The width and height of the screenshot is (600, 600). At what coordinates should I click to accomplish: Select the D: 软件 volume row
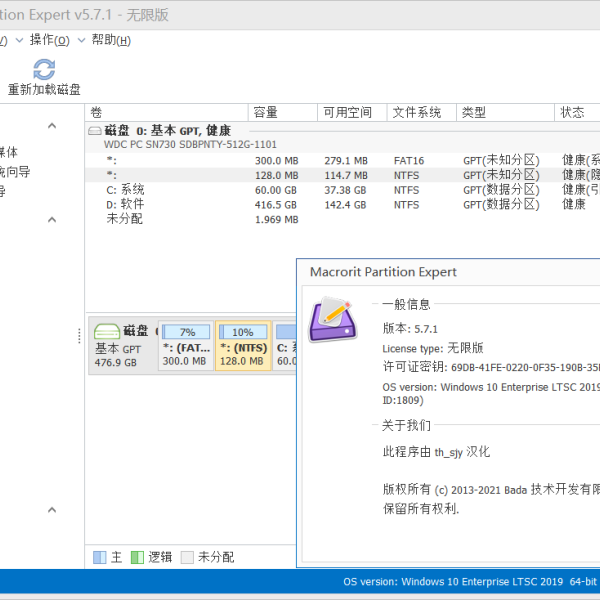click(343, 205)
